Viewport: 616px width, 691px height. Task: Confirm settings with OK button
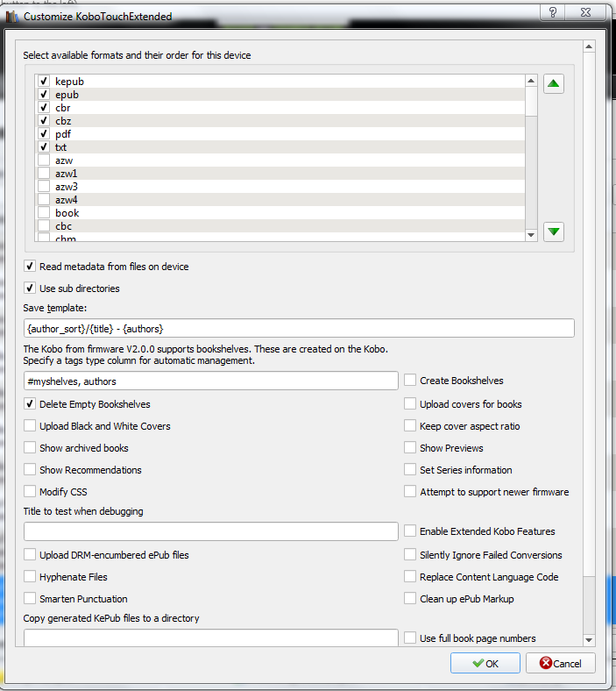[485, 663]
